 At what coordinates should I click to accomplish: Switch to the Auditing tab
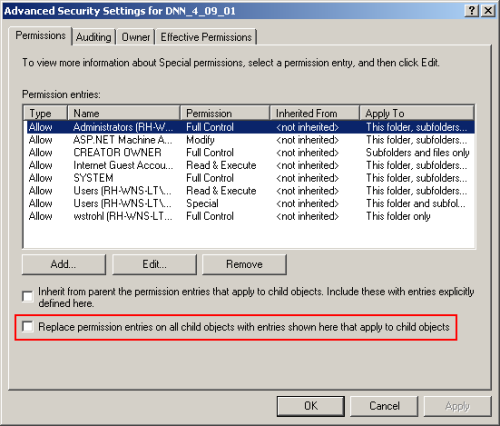[x=94, y=37]
